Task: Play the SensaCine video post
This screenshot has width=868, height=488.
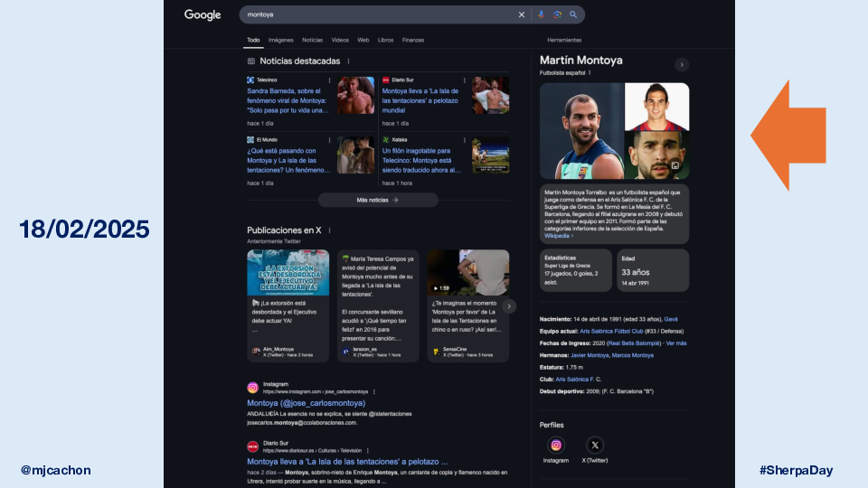Action: (468, 272)
